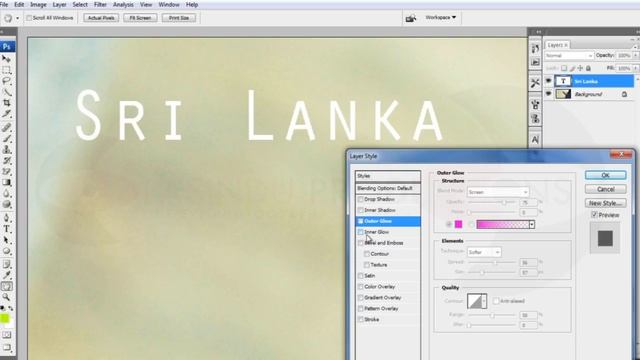
Task: Select the Move tool
Action: pyautogui.click(x=6, y=59)
